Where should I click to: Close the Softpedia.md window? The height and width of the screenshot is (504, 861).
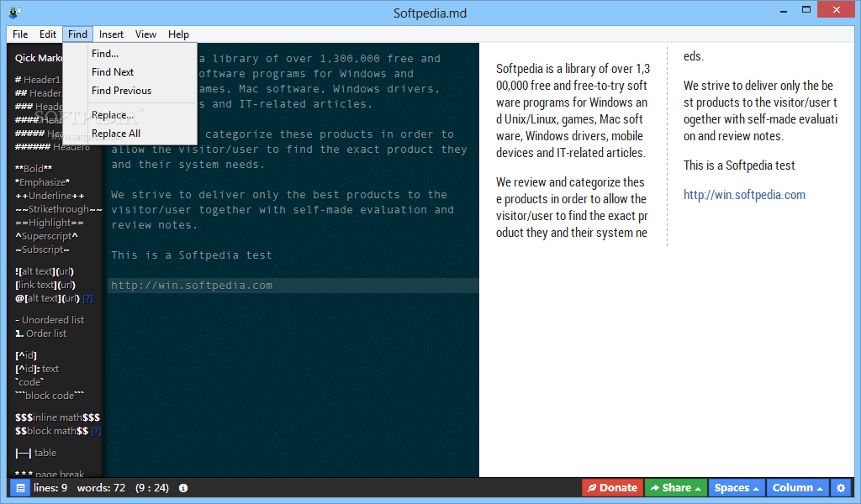click(x=837, y=9)
